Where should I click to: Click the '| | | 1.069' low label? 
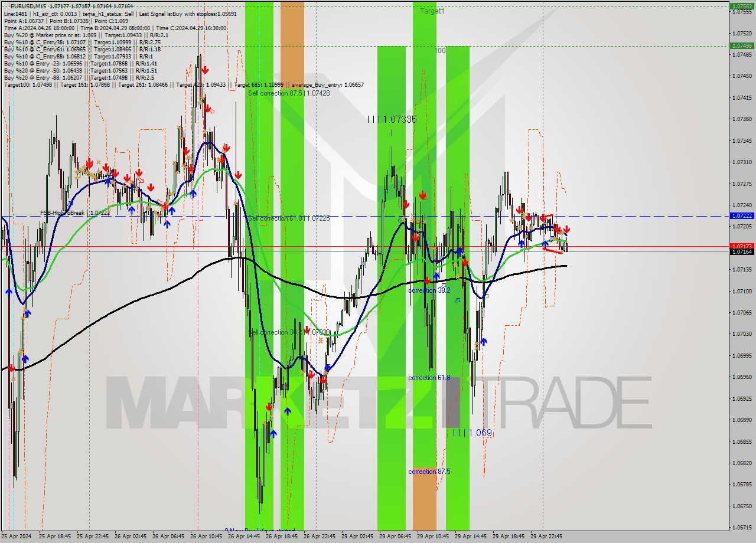472,433
